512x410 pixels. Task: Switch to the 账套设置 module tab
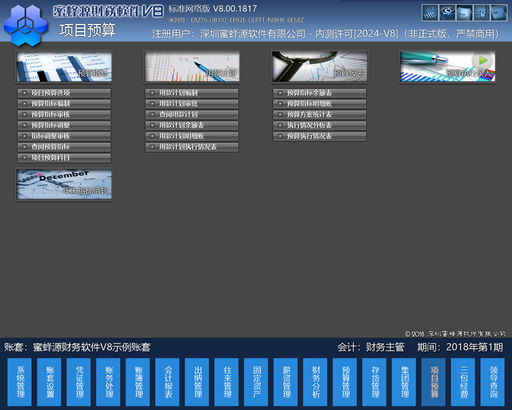coord(49,382)
